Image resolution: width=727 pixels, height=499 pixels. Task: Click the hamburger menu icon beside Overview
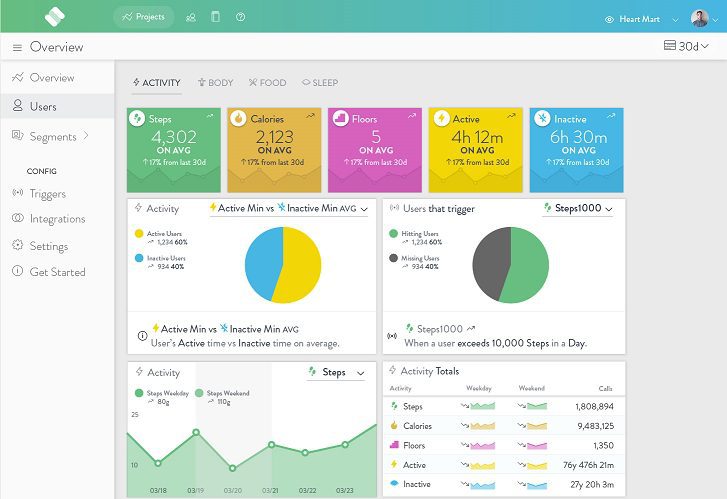[x=17, y=47]
